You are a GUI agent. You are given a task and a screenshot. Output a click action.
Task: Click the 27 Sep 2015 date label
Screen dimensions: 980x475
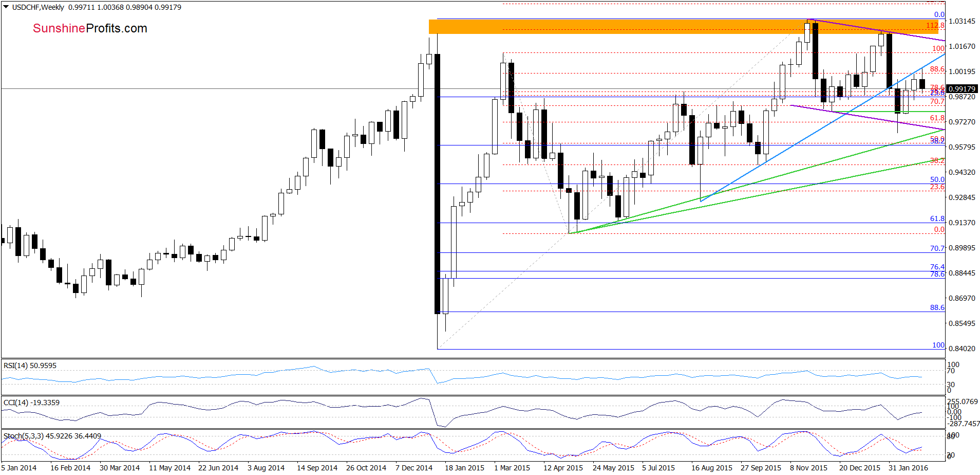(x=761, y=468)
